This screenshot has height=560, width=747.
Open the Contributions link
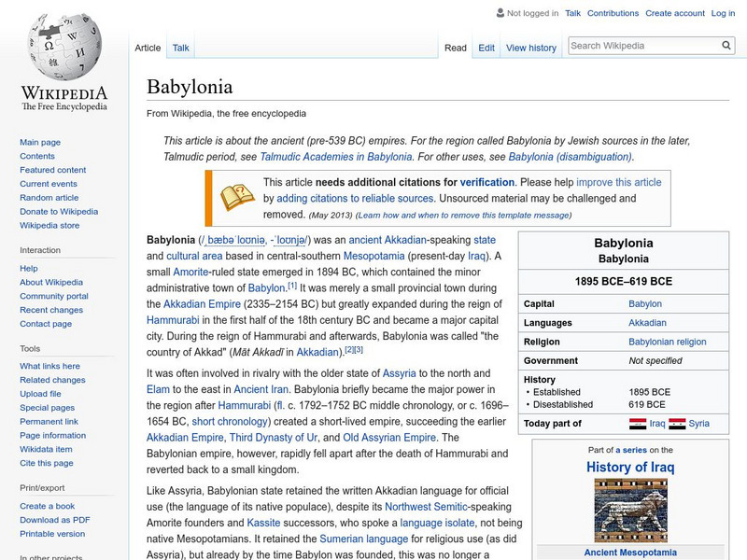(613, 13)
